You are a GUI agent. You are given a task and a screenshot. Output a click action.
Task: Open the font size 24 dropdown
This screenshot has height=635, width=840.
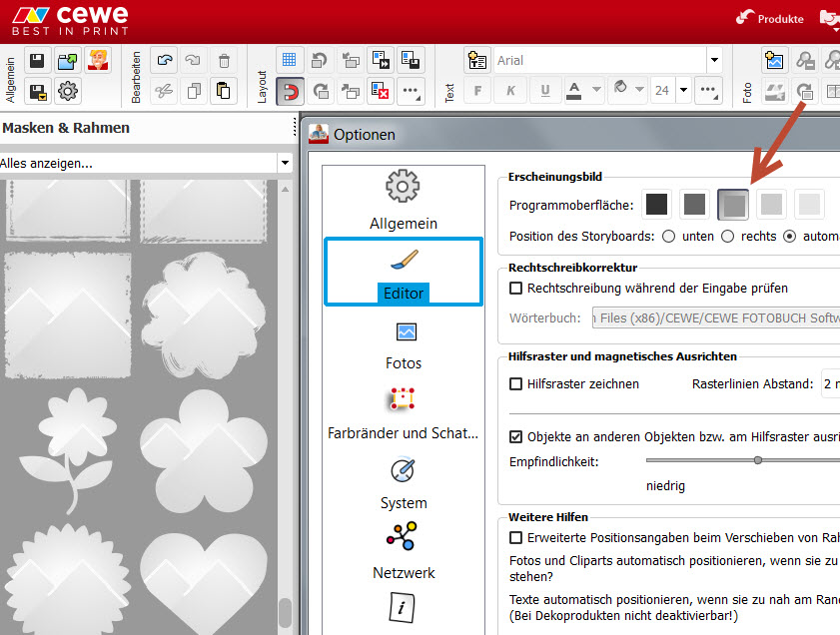[684, 91]
